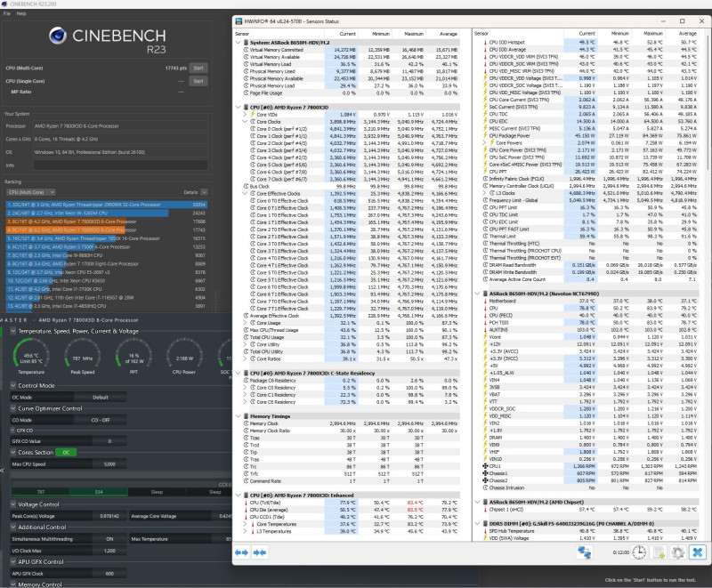Expand the Core VIDs row
This screenshot has width=712, height=588.
coord(246,115)
